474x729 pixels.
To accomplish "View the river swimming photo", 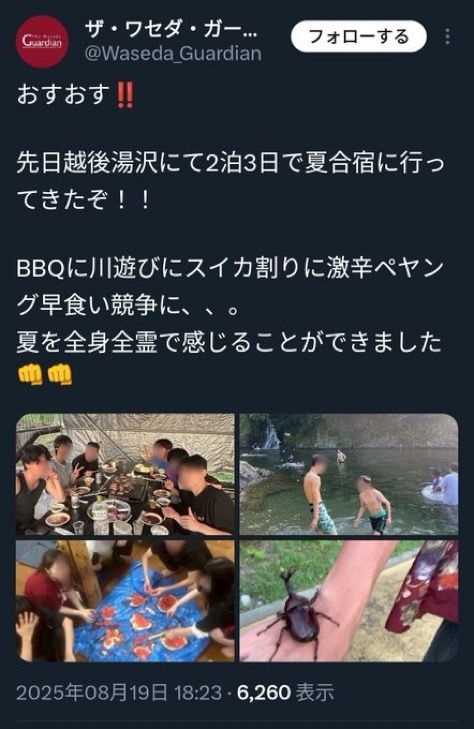I will (349, 474).
